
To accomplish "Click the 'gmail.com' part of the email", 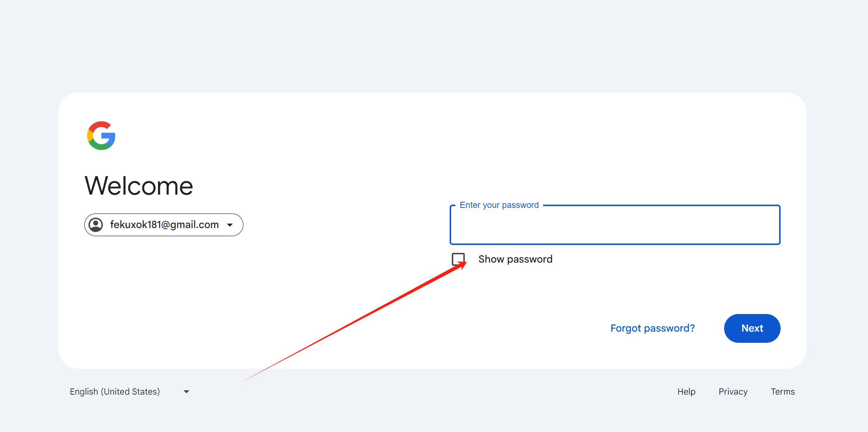I will [194, 225].
